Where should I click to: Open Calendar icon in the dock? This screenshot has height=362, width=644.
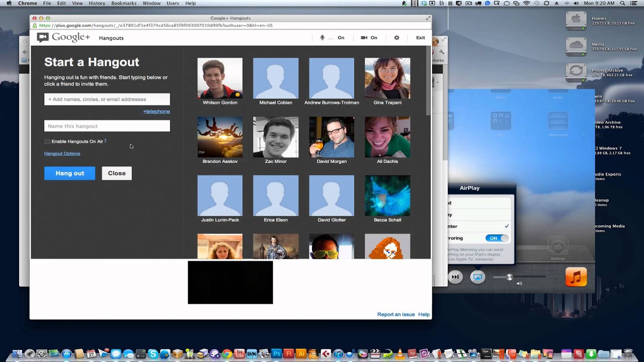[91, 354]
